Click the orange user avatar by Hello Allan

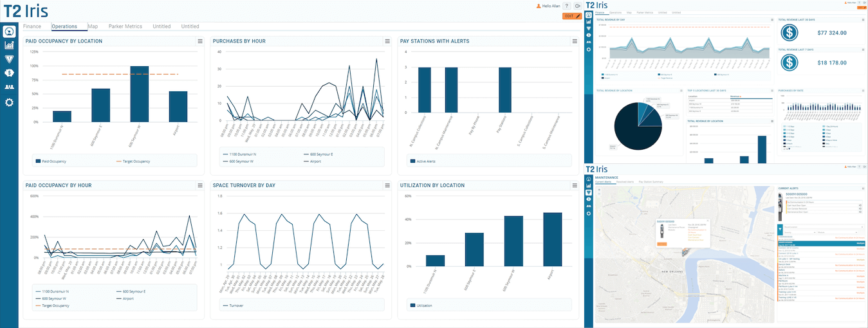coord(539,6)
